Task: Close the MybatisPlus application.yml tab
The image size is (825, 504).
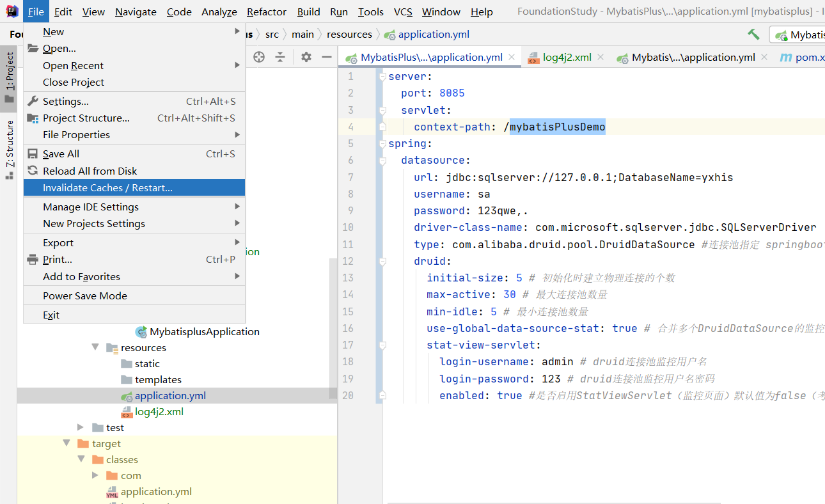Action: pyautogui.click(x=512, y=57)
